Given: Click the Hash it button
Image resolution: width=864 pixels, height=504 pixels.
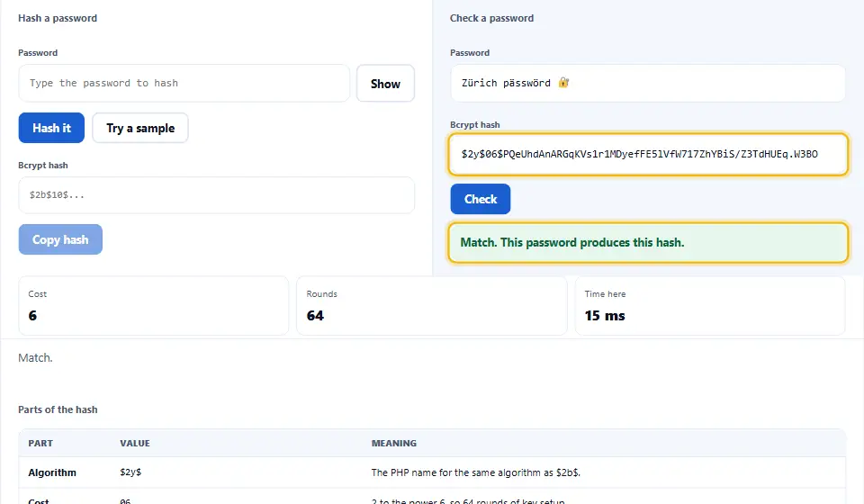Looking at the screenshot, I should click(x=51, y=128).
